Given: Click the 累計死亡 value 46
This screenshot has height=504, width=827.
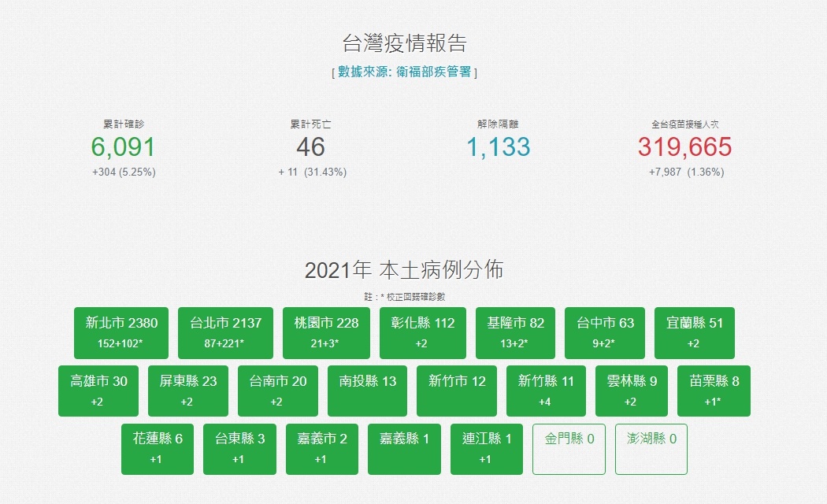Looking at the screenshot, I should click(x=310, y=147).
